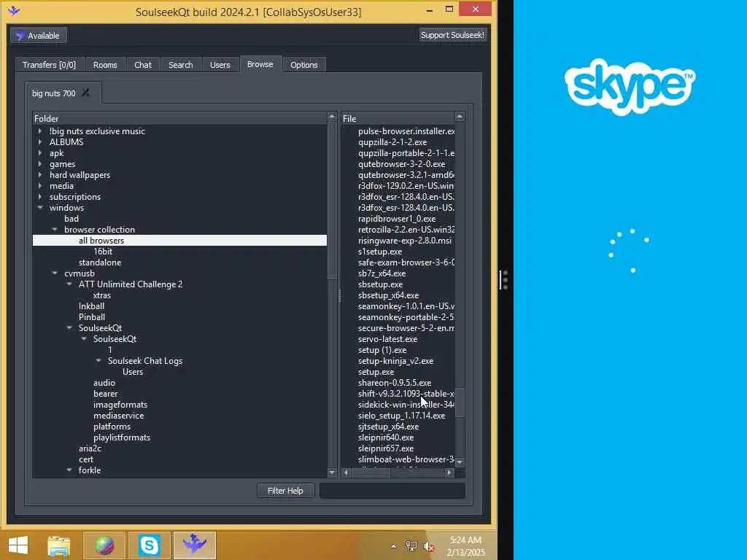Select file servo-latest.exe

(388, 339)
